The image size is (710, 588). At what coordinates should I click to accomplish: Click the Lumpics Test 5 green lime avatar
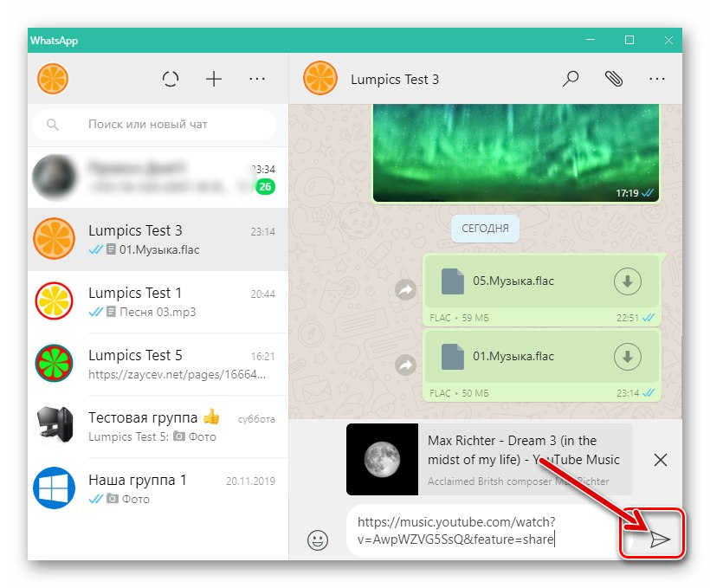(x=54, y=363)
